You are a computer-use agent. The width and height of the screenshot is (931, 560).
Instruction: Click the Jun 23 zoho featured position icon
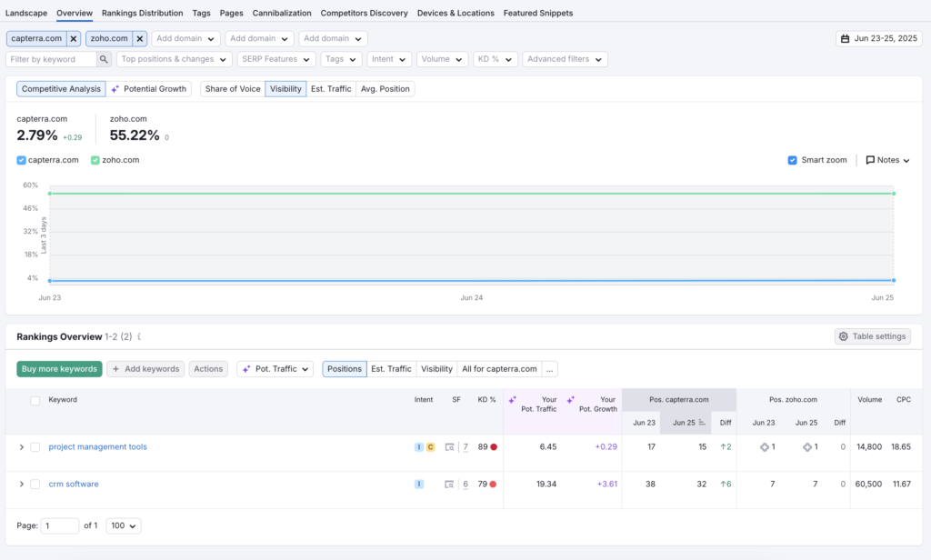pyautogui.click(x=764, y=447)
